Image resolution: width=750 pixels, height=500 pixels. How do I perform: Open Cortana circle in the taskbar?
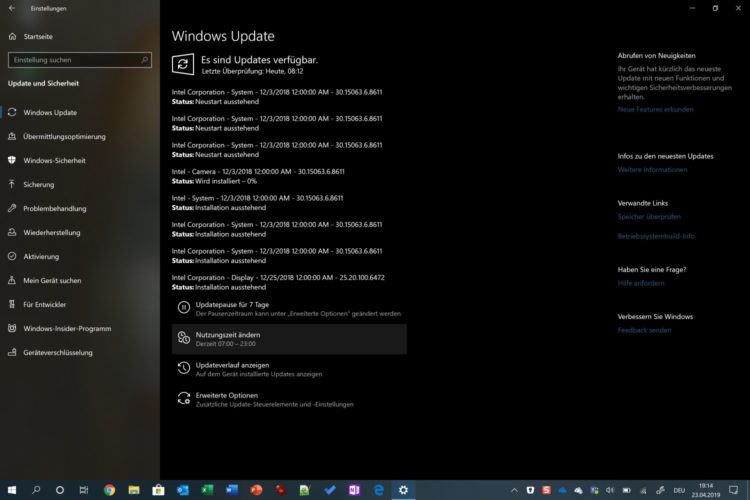click(60, 490)
